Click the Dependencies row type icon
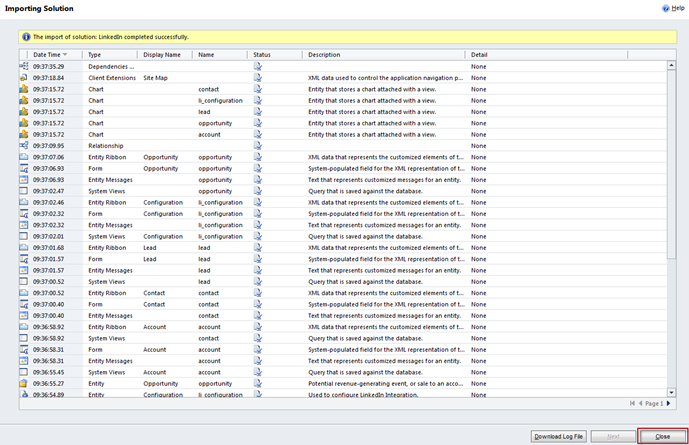689x445 pixels. [24, 66]
